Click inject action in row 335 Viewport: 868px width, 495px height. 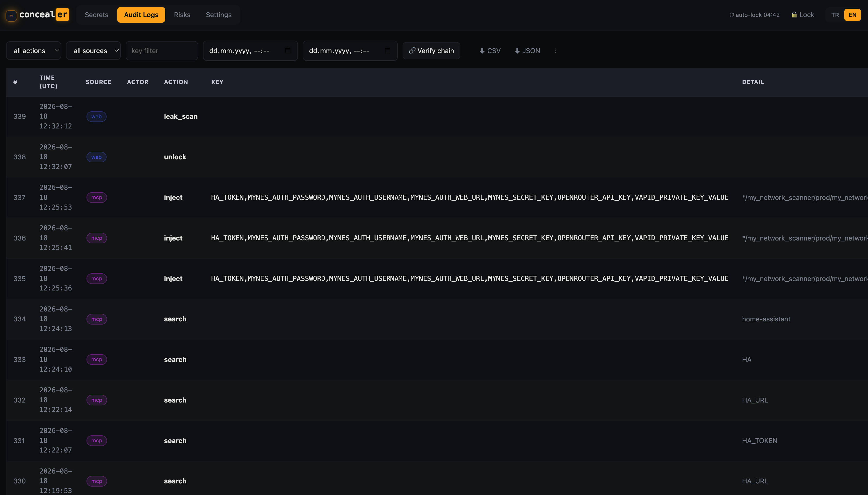pos(173,278)
